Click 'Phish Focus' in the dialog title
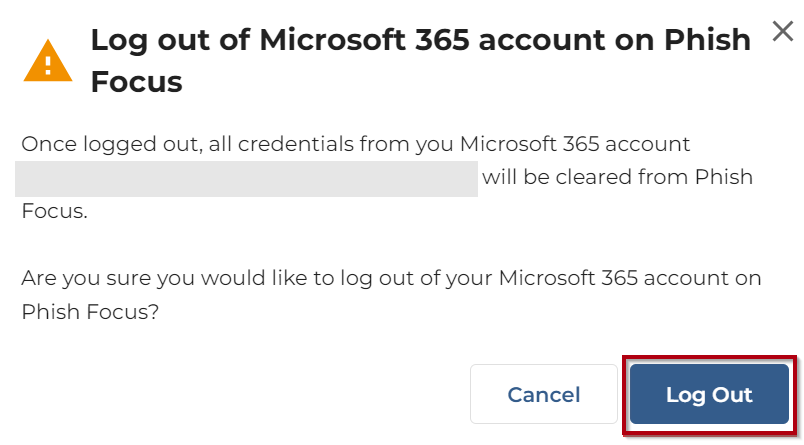This screenshot has width=804, height=445. [x=136, y=81]
